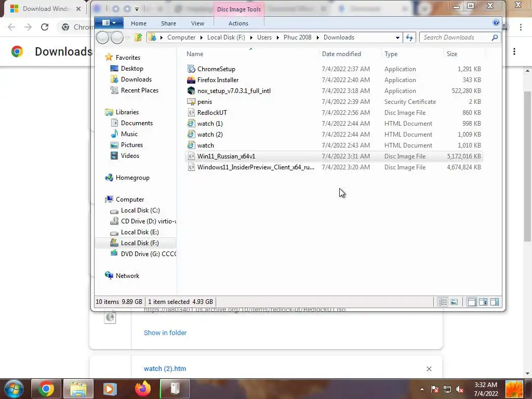Image resolution: width=532 pixels, height=399 pixels.
Task: Expand path arrow after Local Disk (F:)
Action: pyautogui.click(x=251, y=37)
